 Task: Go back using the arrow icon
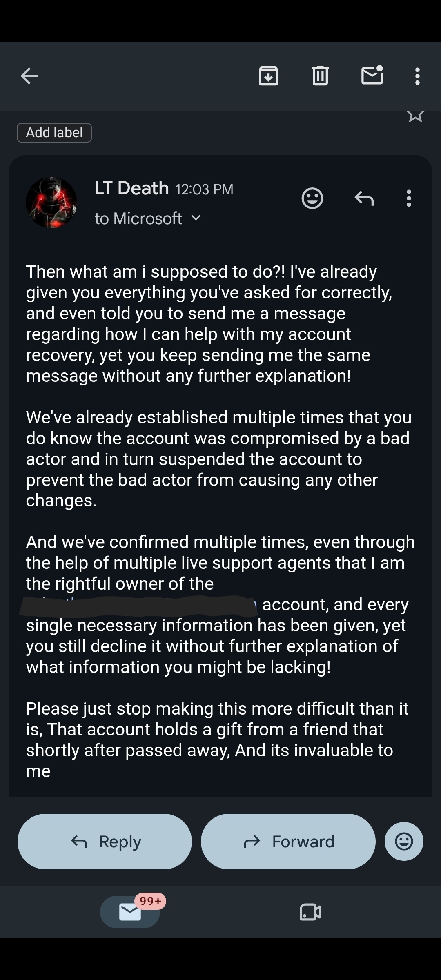pyautogui.click(x=29, y=76)
